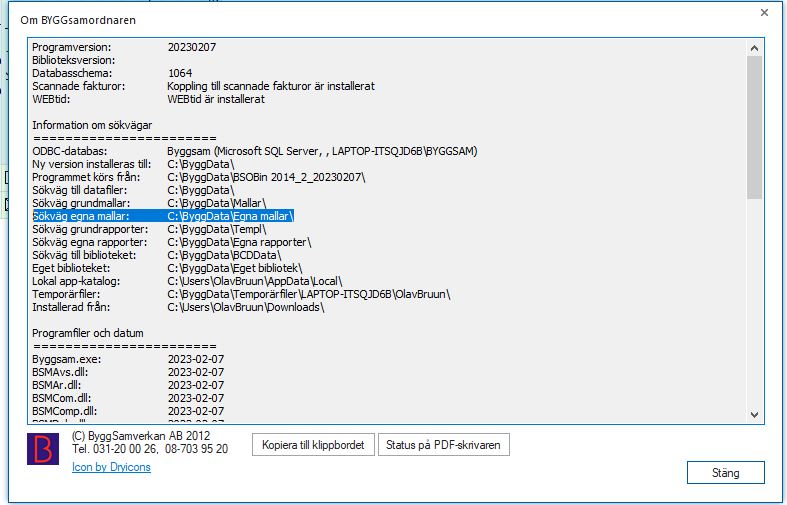This screenshot has width=787, height=505.
Task: Select the BSMCom.dll line
Action: click(128, 399)
